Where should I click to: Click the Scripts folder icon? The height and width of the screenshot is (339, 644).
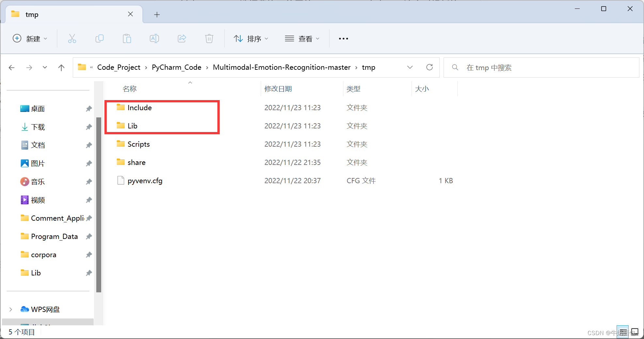tap(121, 143)
